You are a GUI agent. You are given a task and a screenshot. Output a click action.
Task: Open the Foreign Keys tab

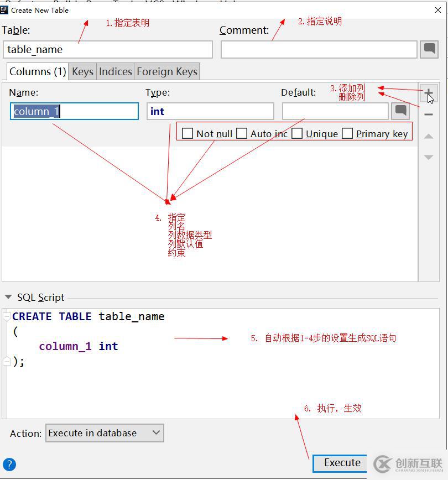coord(167,72)
